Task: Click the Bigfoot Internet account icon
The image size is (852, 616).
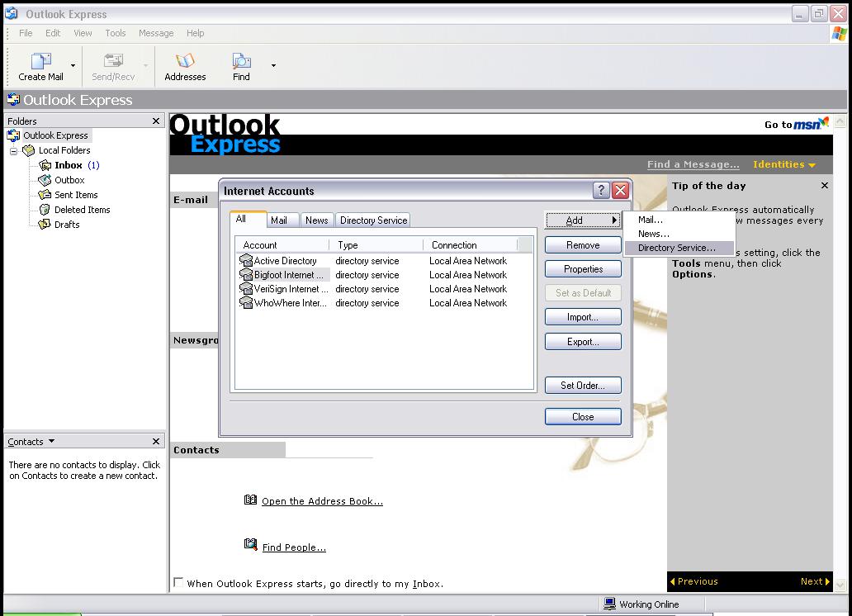Action: (246, 275)
